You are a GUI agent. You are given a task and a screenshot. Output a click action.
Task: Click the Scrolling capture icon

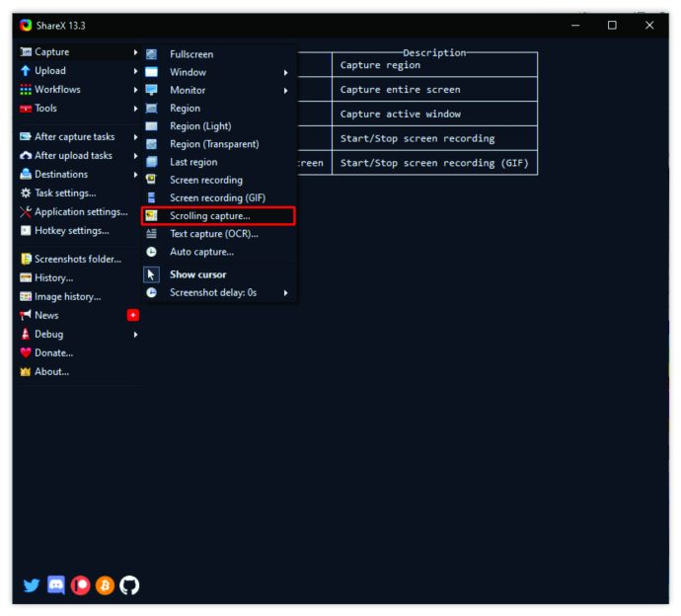click(151, 216)
